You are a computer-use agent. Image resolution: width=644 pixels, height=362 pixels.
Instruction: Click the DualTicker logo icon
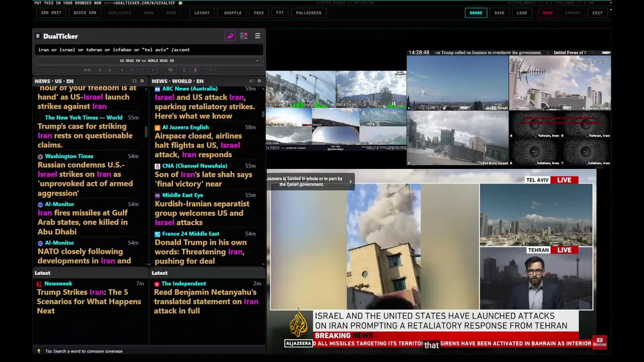[38, 36]
